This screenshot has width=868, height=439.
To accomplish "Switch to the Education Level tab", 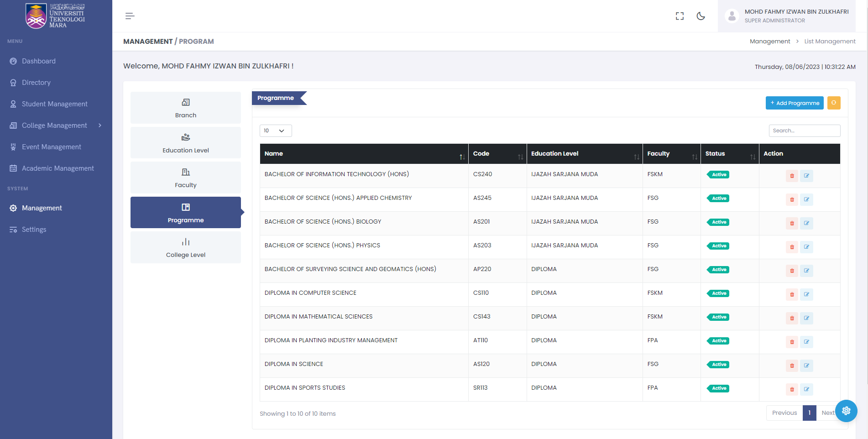I will tap(185, 143).
